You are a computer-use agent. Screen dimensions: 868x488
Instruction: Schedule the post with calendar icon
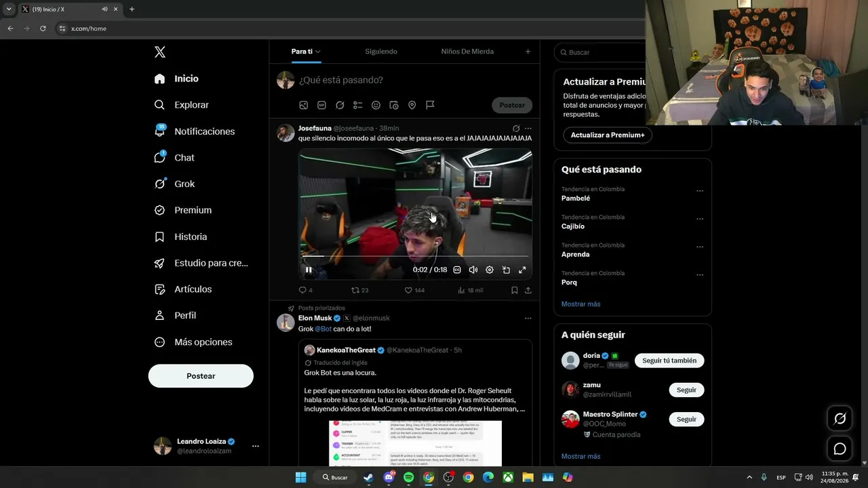click(394, 105)
